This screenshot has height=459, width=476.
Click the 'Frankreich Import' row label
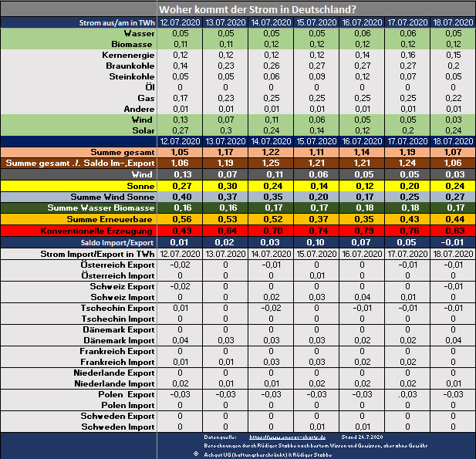(118, 362)
